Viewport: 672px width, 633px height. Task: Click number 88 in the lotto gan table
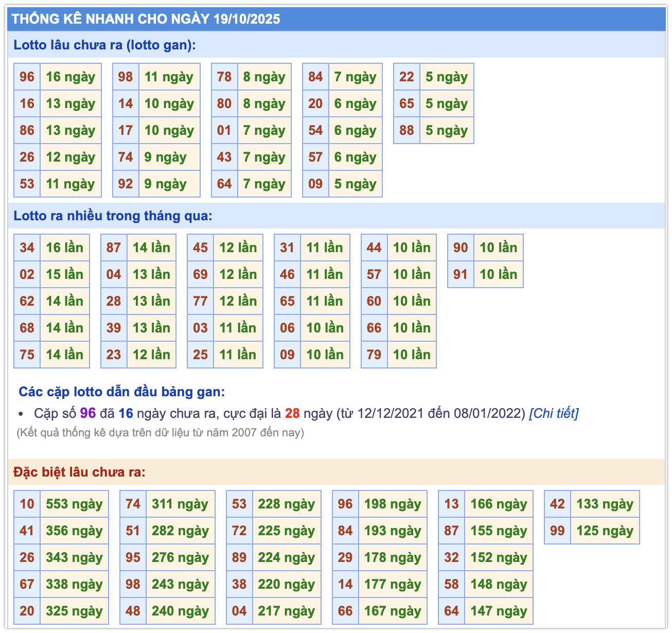[406, 130]
